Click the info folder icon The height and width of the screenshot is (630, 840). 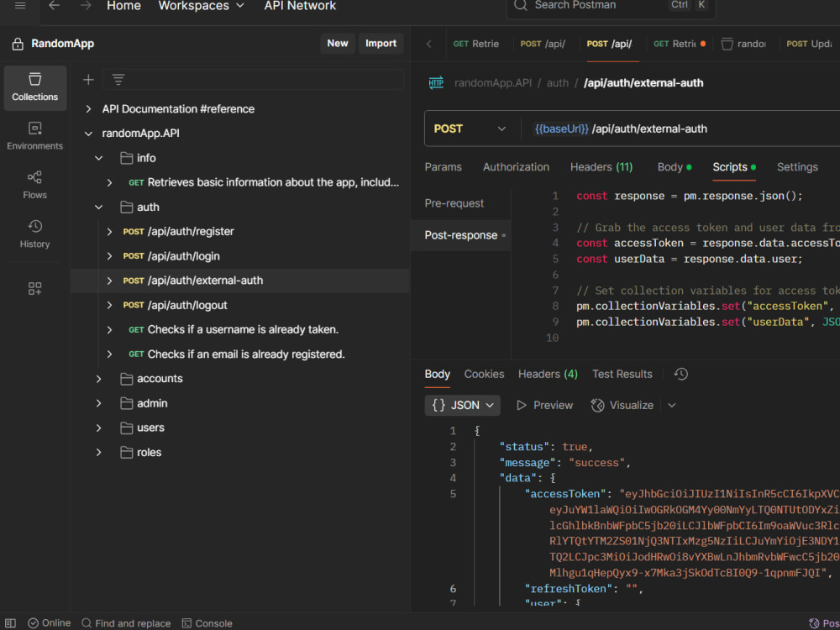click(127, 158)
